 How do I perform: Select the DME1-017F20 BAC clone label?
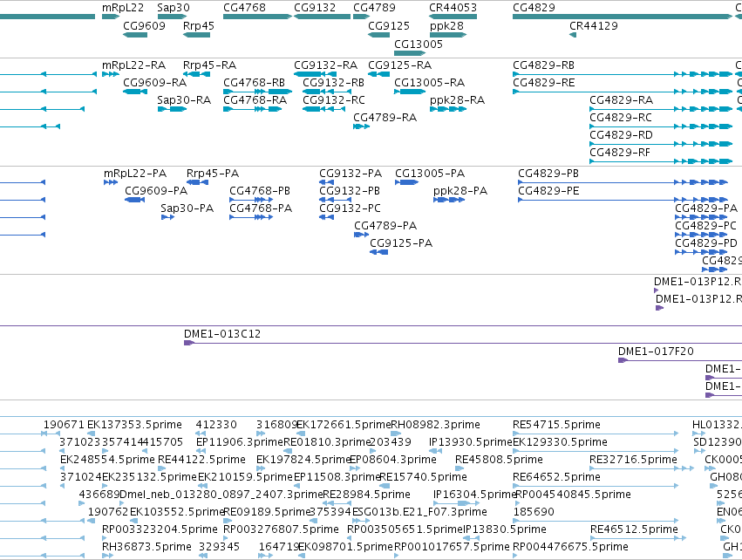(x=656, y=352)
